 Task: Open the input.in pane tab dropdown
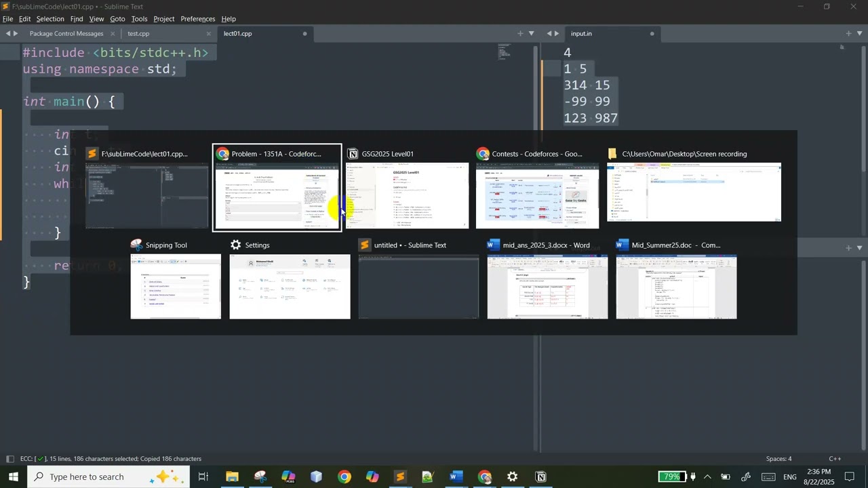(860, 33)
